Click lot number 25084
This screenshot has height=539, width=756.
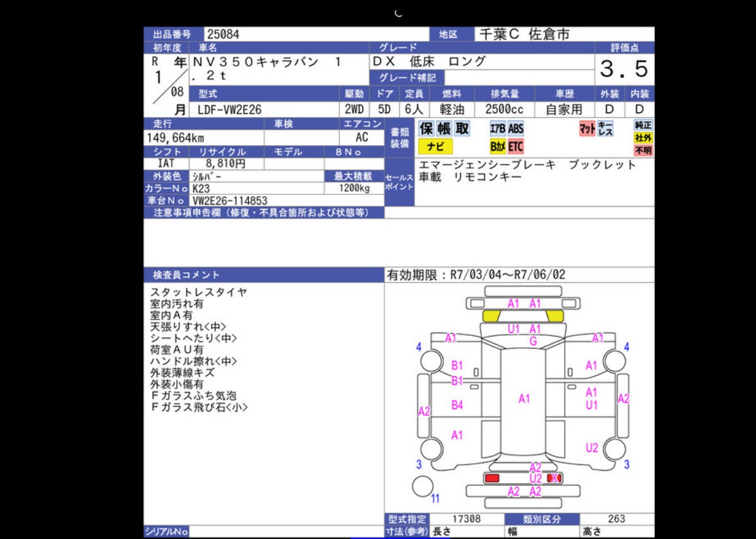click(223, 35)
